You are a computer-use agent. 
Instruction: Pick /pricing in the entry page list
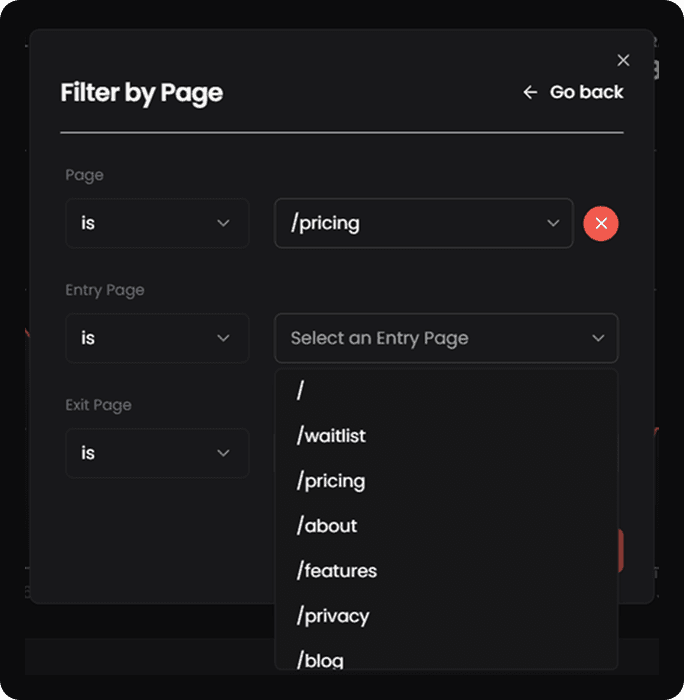331,481
